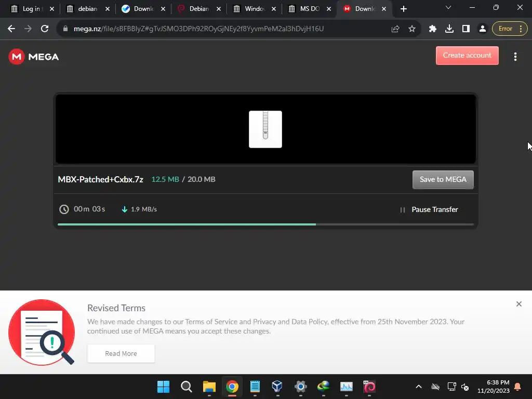This screenshot has width=532, height=399.
Task: Open the Chrome profile icon
Action: 483,29
